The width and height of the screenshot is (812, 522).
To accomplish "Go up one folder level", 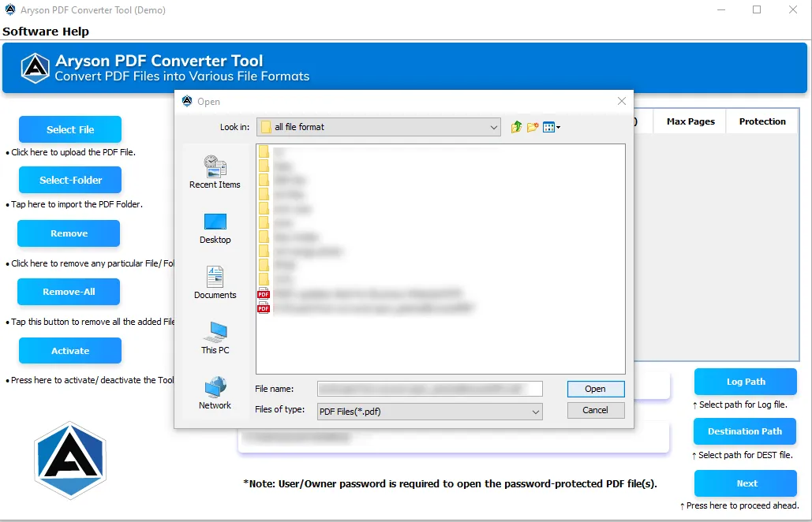I will pos(516,127).
